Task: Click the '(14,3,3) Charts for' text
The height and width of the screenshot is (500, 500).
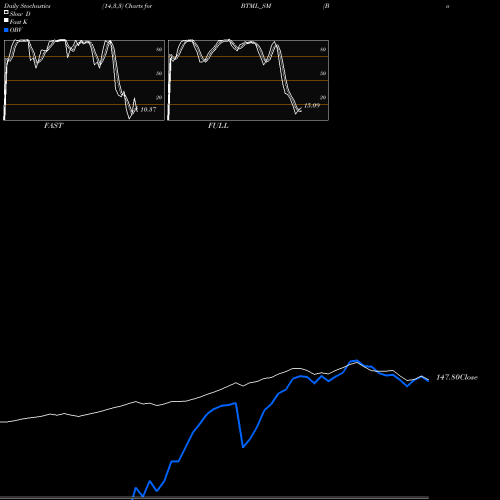Action: click(127, 6)
